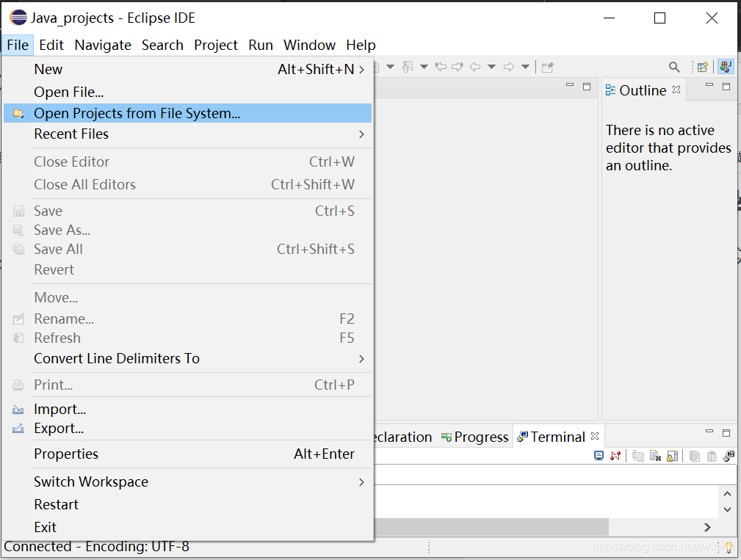
Task: Click the Back navigation arrow in toolbar
Action: pyautogui.click(x=475, y=67)
